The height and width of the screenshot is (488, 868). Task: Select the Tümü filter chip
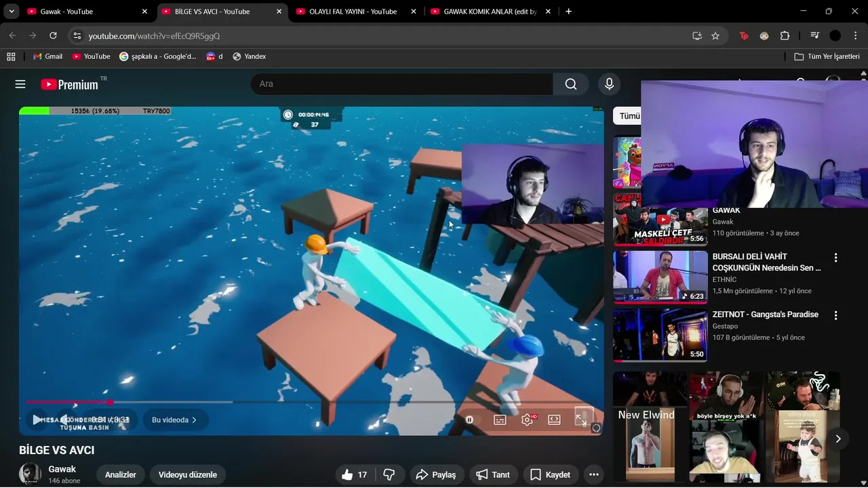coord(627,116)
